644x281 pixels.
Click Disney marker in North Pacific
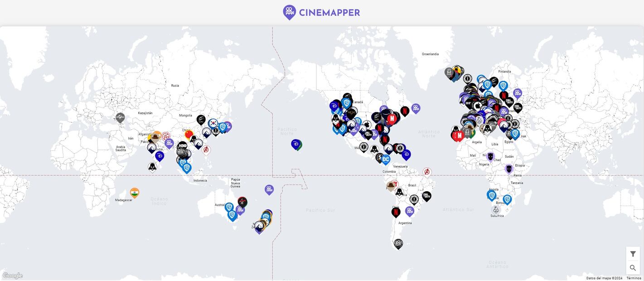pos(295,144)
